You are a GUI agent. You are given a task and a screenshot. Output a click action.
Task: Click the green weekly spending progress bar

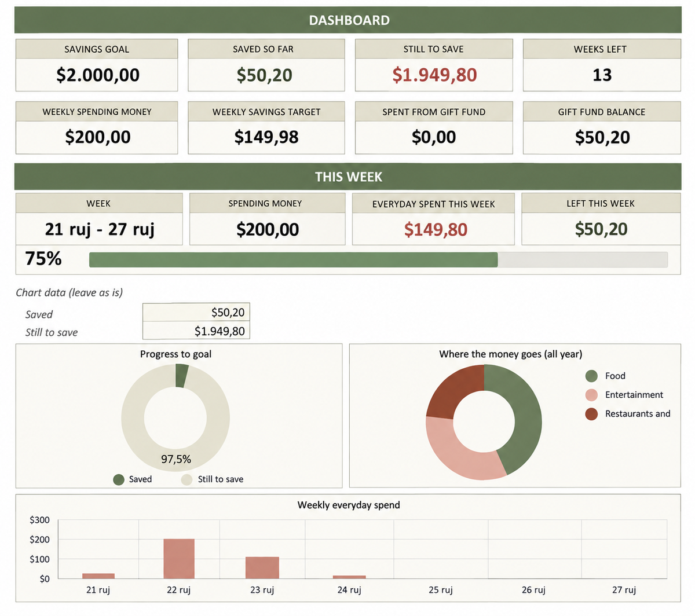(293, 259)
